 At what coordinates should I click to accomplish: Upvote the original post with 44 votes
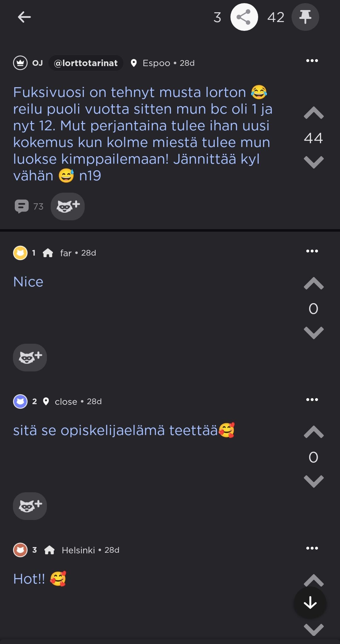click(314, 113)
